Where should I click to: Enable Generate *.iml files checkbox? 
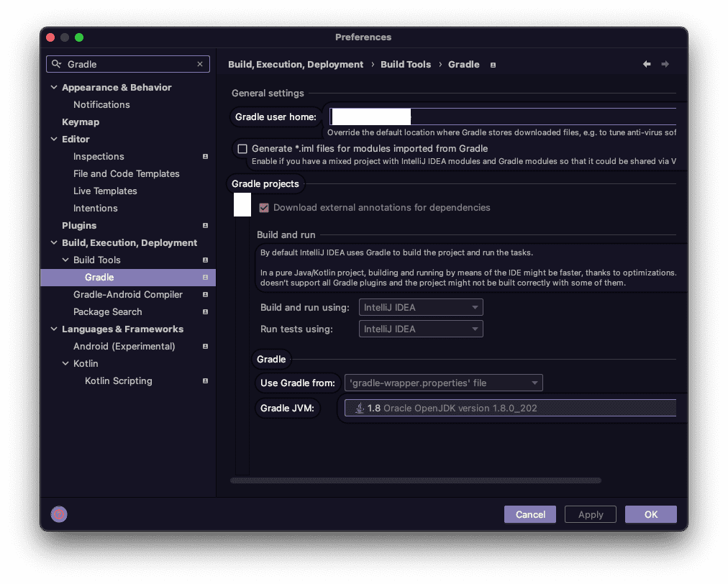pos(242,149)
